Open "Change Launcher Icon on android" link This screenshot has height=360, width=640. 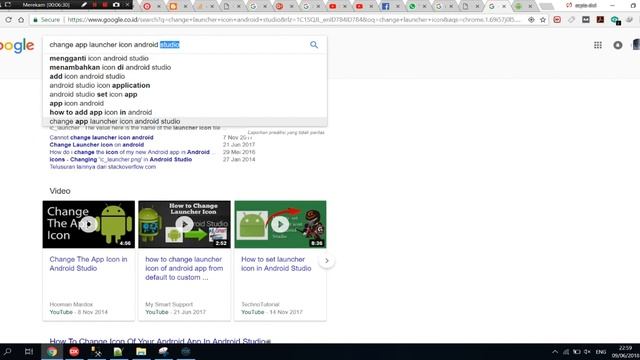(96, 145)
